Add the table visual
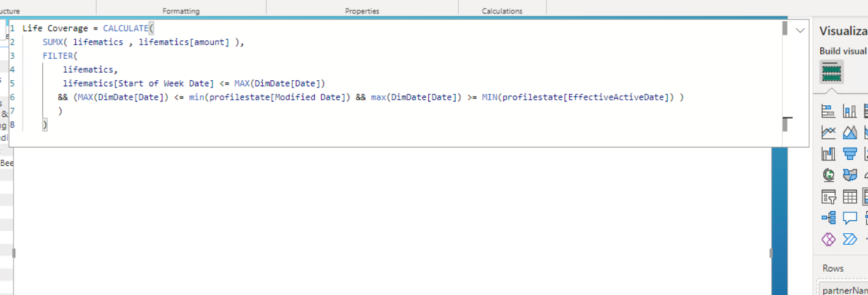The width and height of the screenshot is (868, 295). tap(850, 196)
